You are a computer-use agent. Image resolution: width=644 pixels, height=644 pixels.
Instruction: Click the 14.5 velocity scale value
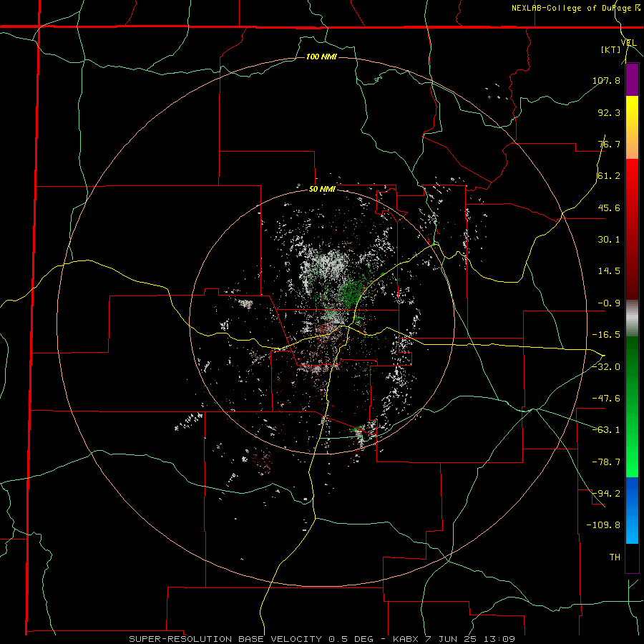pyautogui.click(x=609, y=271)
